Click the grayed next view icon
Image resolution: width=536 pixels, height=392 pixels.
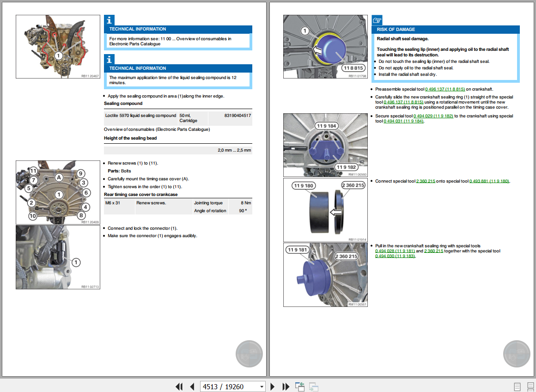[313, 386]
